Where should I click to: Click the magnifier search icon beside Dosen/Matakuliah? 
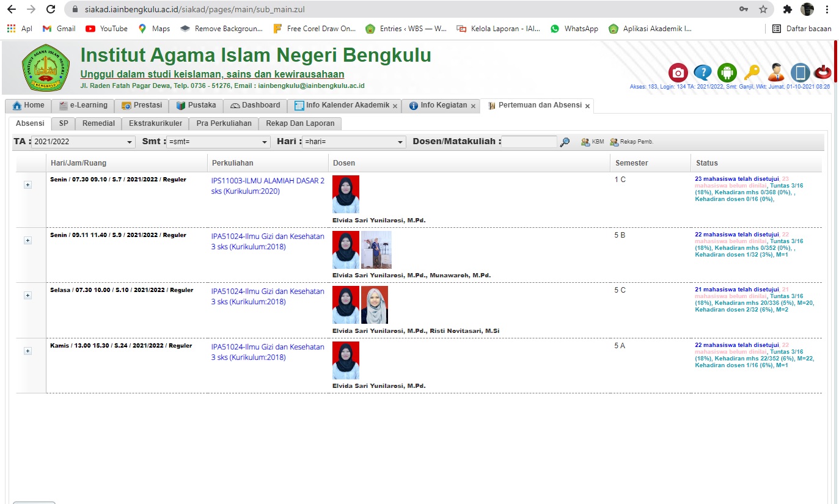coord(565,142)
